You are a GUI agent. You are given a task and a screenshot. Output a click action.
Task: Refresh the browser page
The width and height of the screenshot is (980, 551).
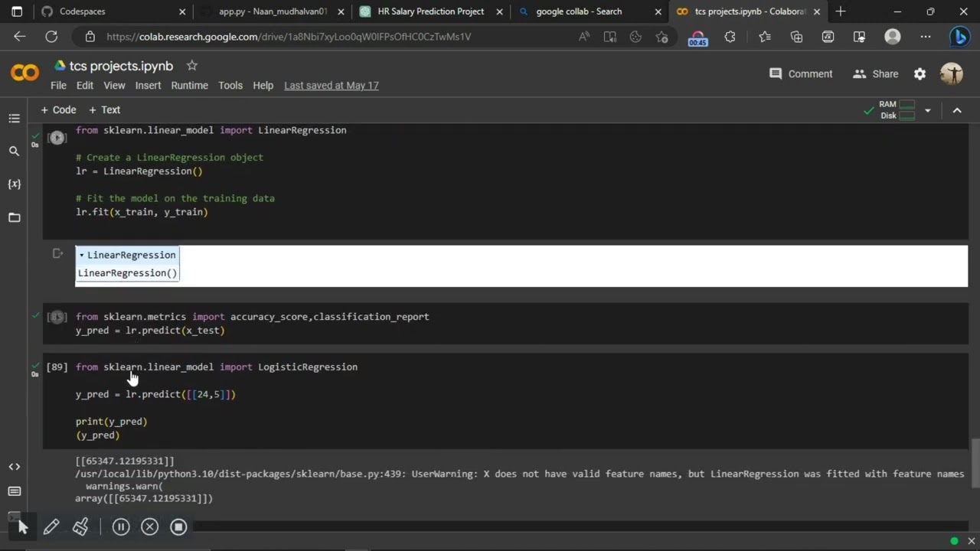(x=51, y=37)
